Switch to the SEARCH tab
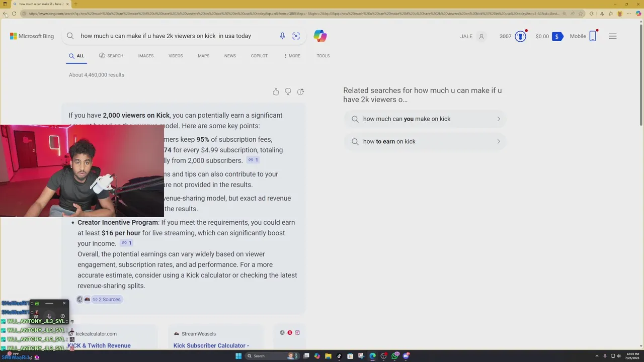The width and height of the screenshot is (644, 362). click(111, 56)
